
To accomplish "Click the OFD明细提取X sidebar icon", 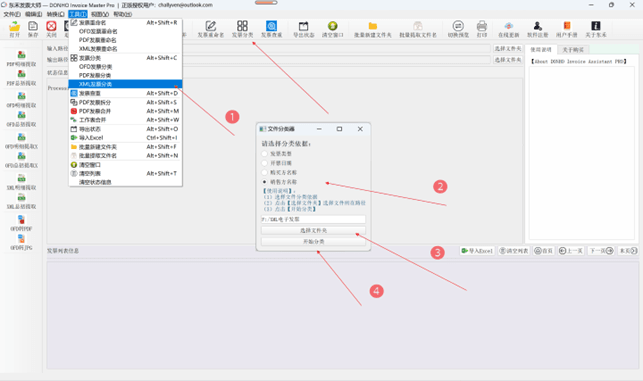I will [x=21, y=137].
